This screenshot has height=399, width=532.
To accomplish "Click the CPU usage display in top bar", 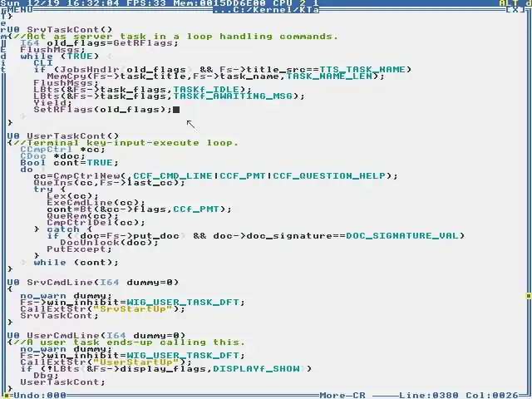I will [x=296, y=3].
